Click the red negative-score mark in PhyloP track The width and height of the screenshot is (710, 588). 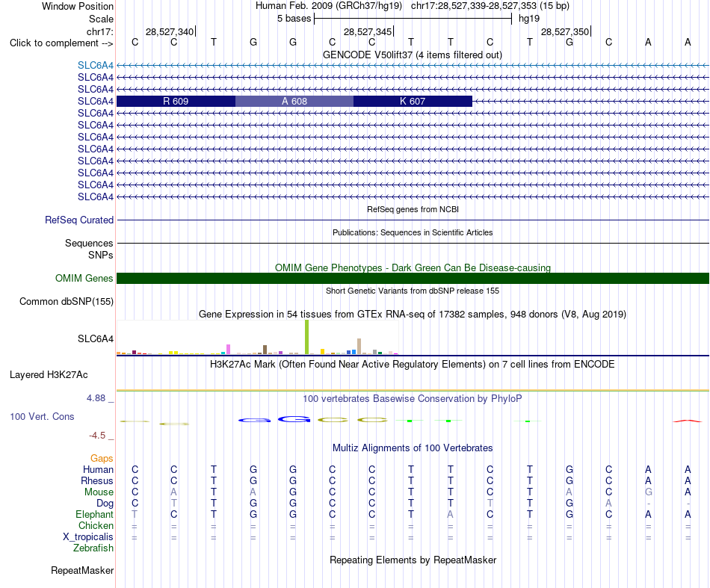688,421
